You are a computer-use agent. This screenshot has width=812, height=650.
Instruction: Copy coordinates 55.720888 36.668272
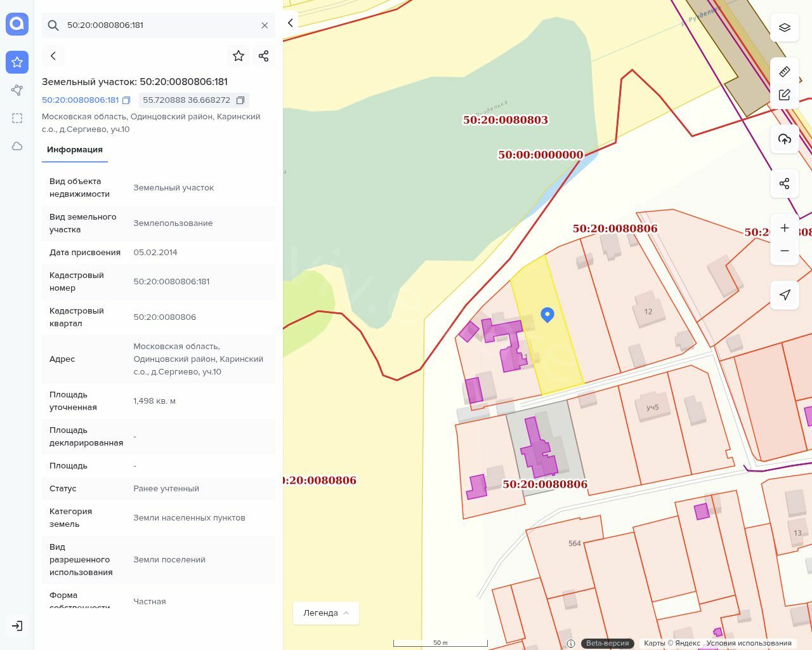click(240, 100)
